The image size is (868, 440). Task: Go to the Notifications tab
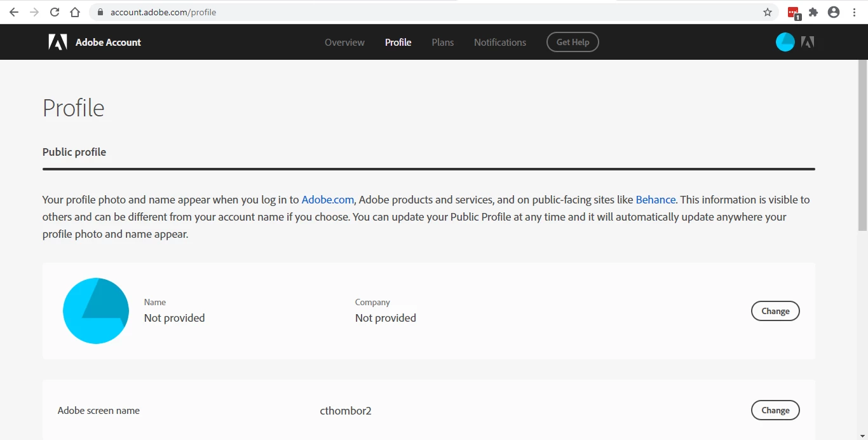tap(500, 42)
